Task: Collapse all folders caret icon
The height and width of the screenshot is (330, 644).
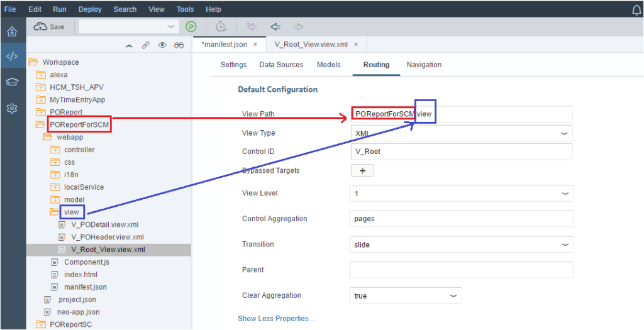Action: click(129, 45)
